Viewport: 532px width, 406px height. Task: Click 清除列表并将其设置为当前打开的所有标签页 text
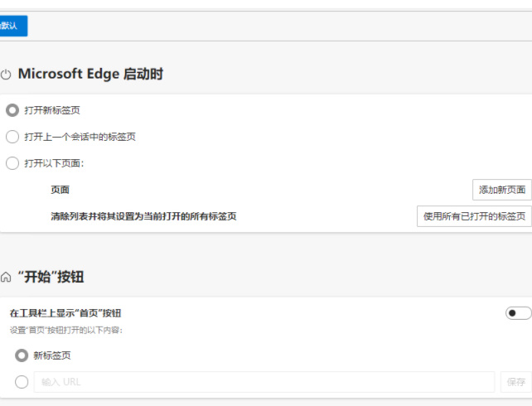143,216
